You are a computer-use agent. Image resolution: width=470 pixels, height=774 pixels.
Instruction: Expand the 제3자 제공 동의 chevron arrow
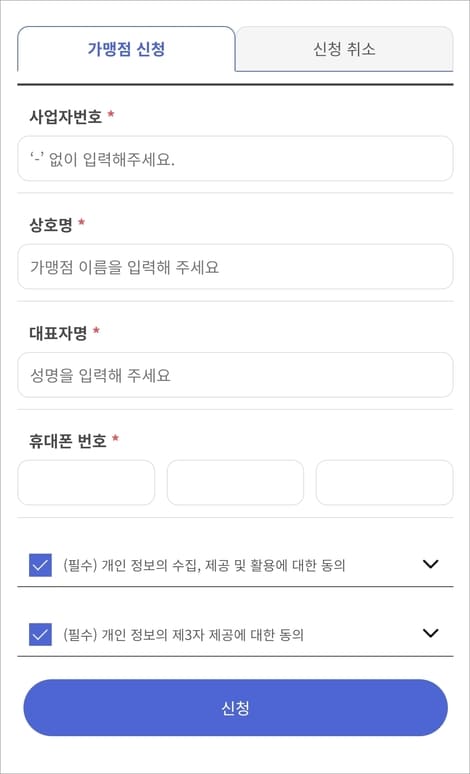tap(431, 633)
